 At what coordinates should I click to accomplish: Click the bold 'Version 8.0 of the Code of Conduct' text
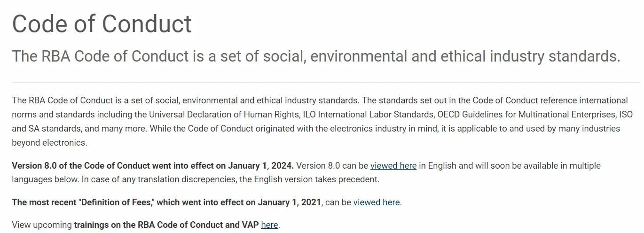coord(81,165)
